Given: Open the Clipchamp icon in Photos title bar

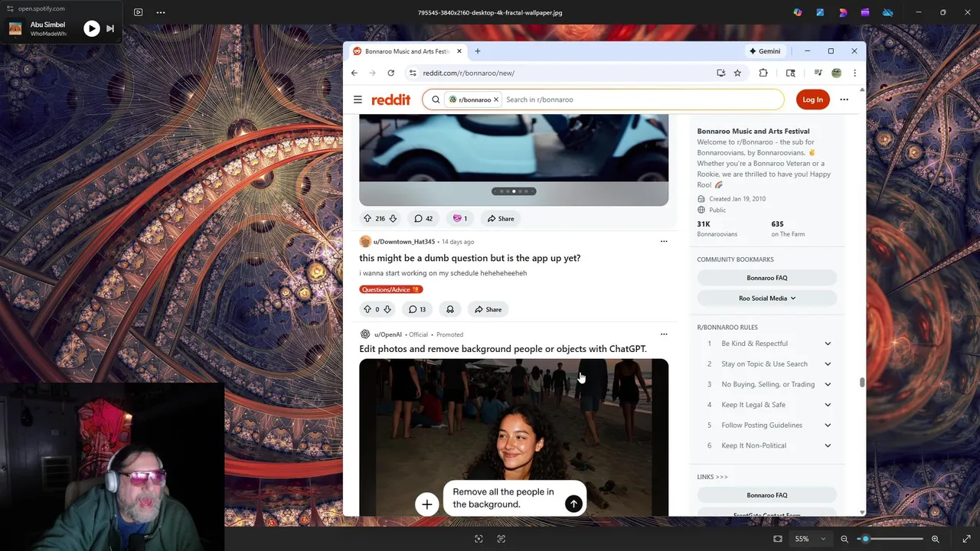Looking at the screenshot, I should [x=865, y=12].
